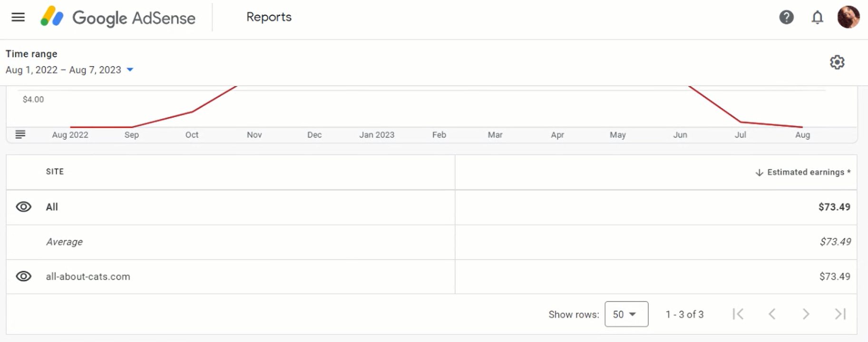Click the $4.00 axis value
The height and width of the screenshot is (342, 868).
coord(33,99)
